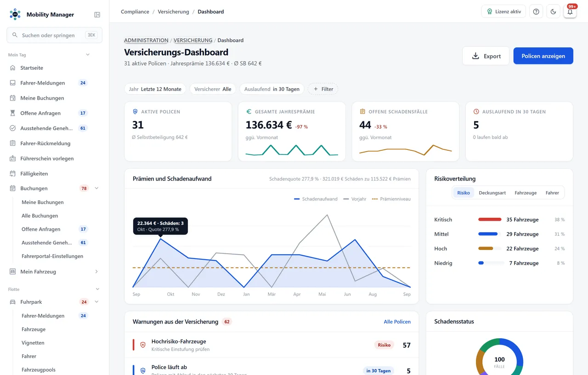Switch to the Fahrzeuge tab in Risikoverteilung
The width and height of the screenshot is (588, 375).
point(526,193)
